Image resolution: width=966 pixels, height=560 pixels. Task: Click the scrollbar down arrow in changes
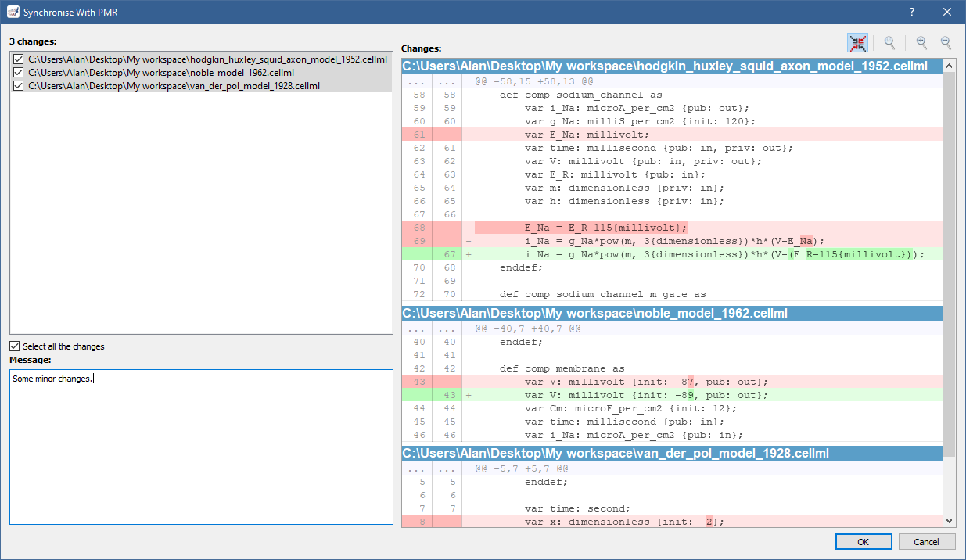point(950,520)
